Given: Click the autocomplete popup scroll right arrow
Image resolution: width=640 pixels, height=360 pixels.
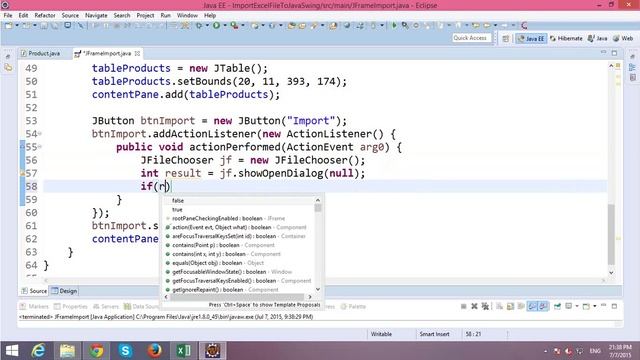Looking at the screenshot, I should [x=310, y=297].
